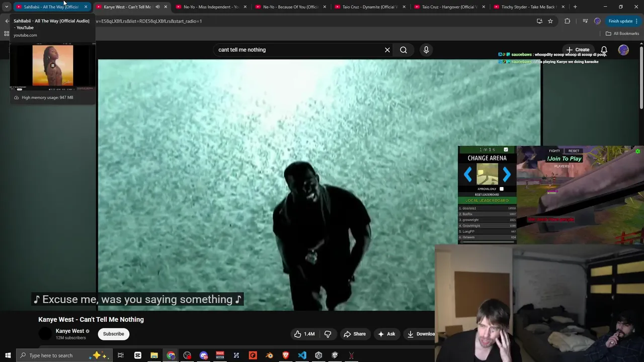
Task: Enable the Approval Only checkbox
Action: coord(501,189)
